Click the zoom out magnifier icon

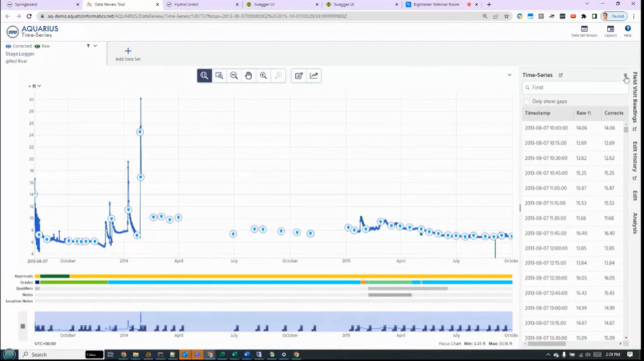pyautogui.click(x=234, y=76)
